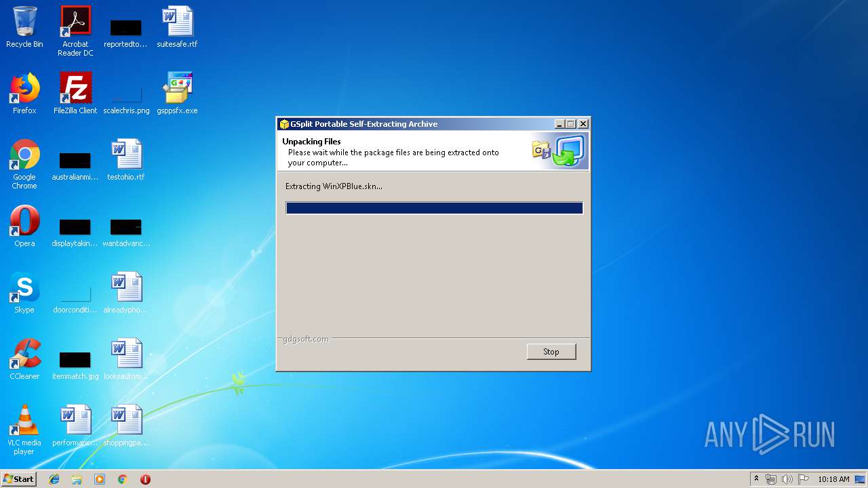Screen dimensions: 868x488
Task: Select the Opera desktop shortcut
Action: pos(24,227)
